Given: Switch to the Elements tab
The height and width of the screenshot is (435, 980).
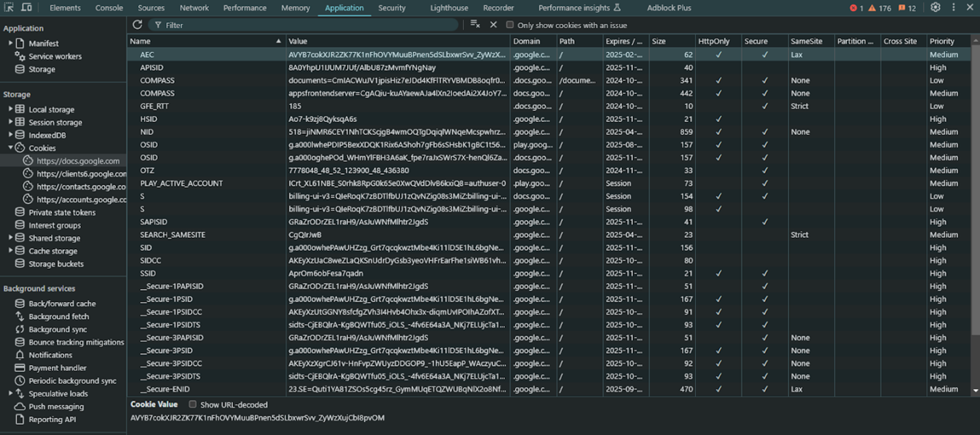Looking at the screenshot, I should [x=65, y=8].
